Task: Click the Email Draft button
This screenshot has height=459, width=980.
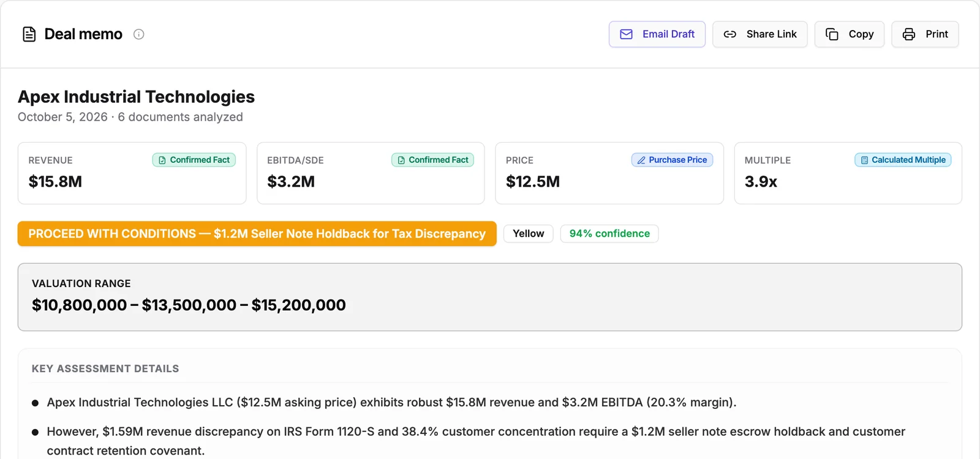Action: pos(657,34)
